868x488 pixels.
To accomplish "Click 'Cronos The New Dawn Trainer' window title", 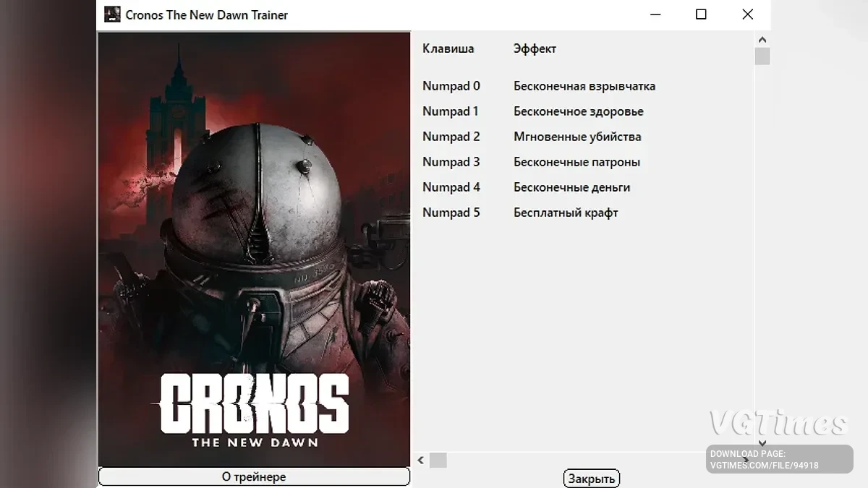I will click(x=207, y=14).
